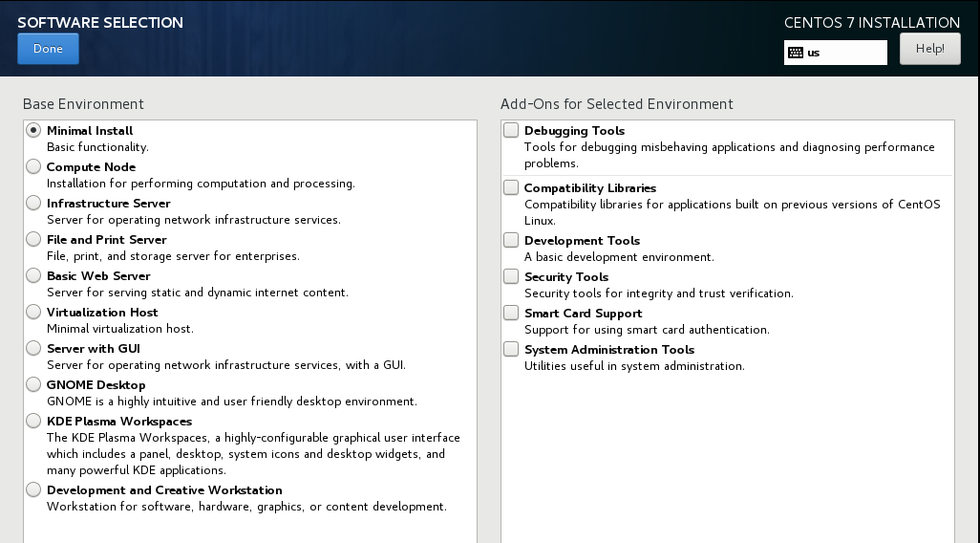Enable Security Tools add-on checkbox
The width and height of the screenshot is (980, 543).
tap(511, 276)
